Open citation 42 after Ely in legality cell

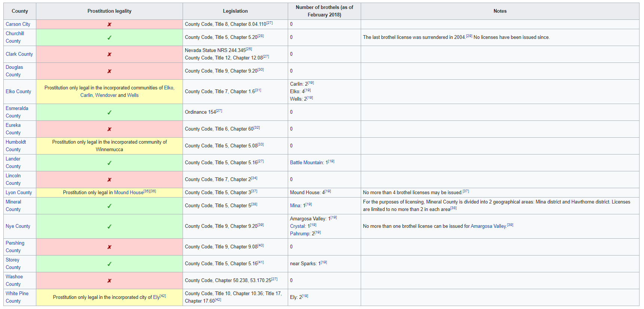click(x=163, y=296)
